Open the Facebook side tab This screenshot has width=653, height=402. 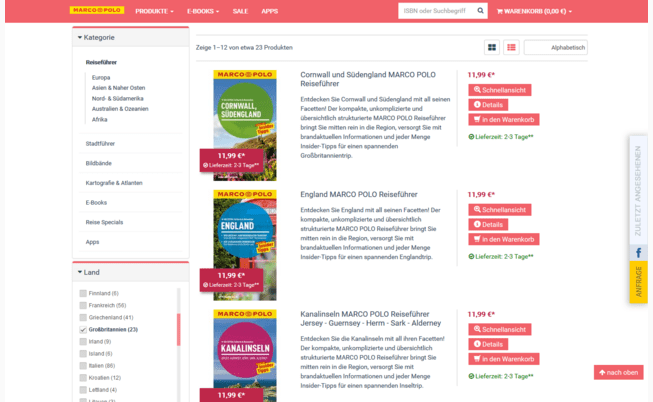638,253
